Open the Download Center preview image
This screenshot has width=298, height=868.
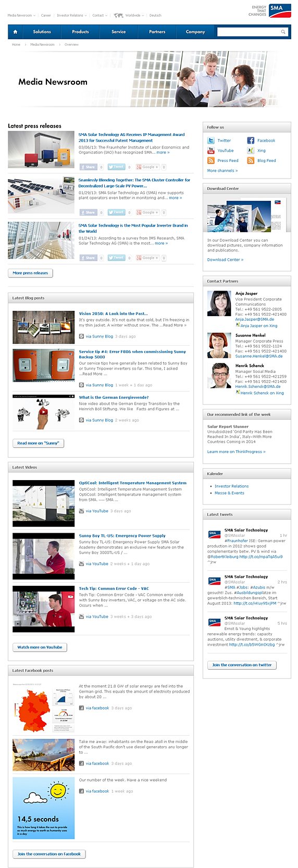point(246,215)
